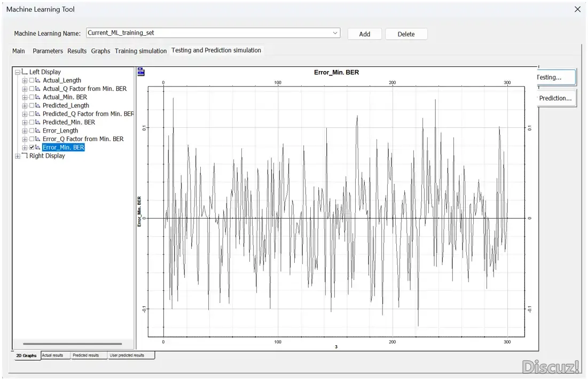The height and width of the screenshot is (380, 588).
Task: Select Predicted_Q Factor from Min. BER item
Action: (88, 114)
